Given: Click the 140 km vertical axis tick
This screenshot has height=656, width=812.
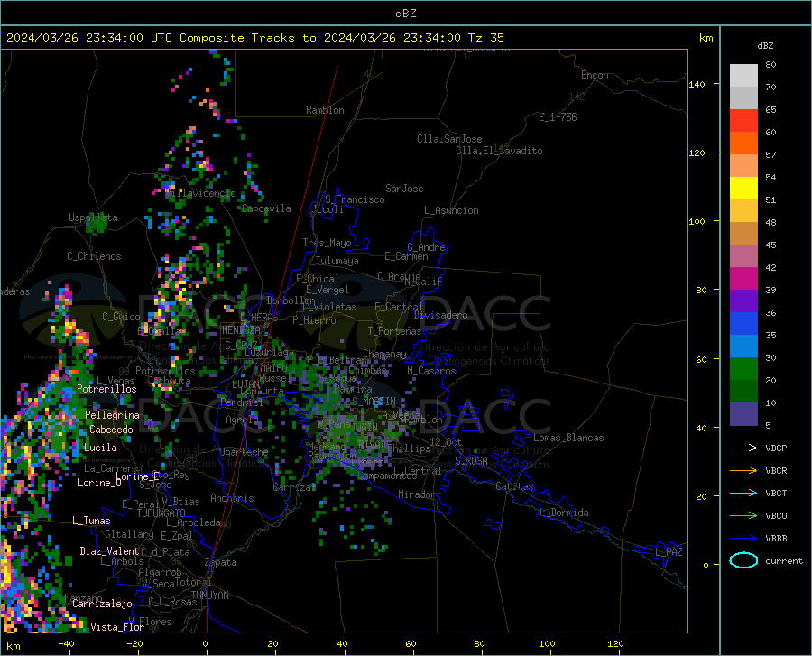Looking at the screenshot, I should coord(697,84).
